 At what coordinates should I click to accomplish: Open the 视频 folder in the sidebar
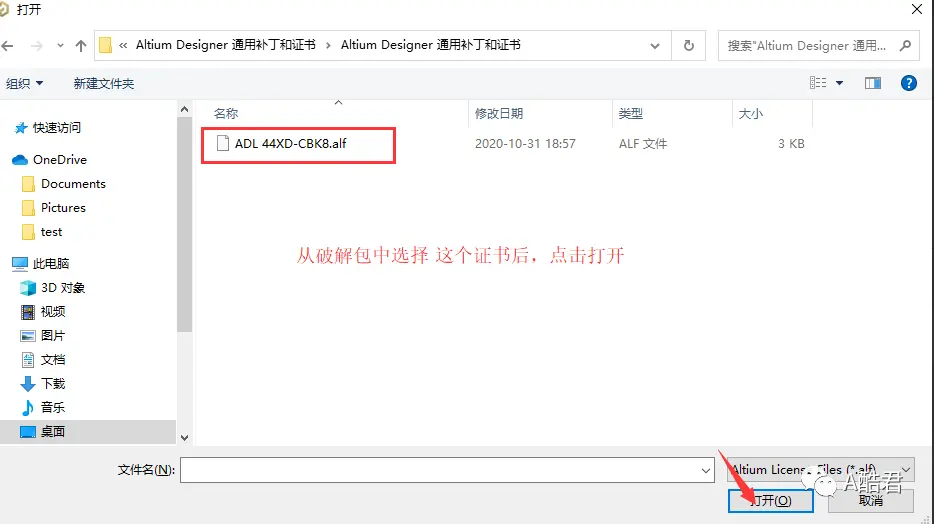click(x=52, y=311)
